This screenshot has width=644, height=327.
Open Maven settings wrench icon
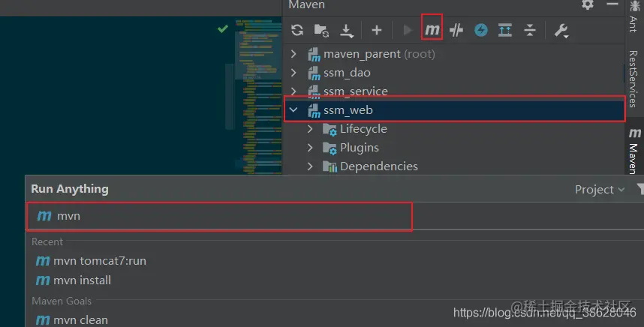(x=561, y=30)
